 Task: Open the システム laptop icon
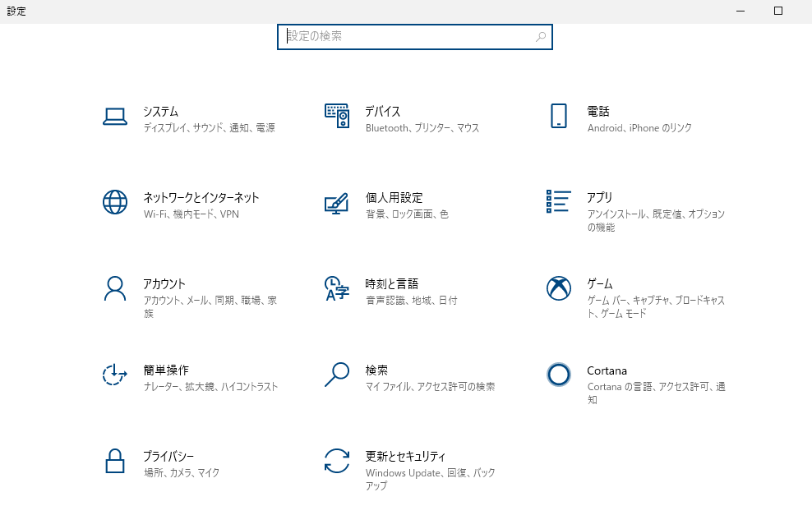(x=115, y=117)
